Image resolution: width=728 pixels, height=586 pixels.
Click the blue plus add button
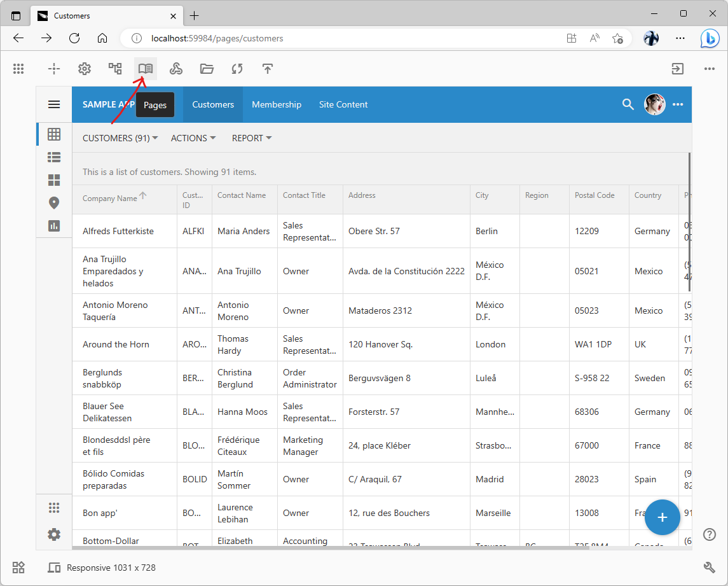[x=662, y=517]
